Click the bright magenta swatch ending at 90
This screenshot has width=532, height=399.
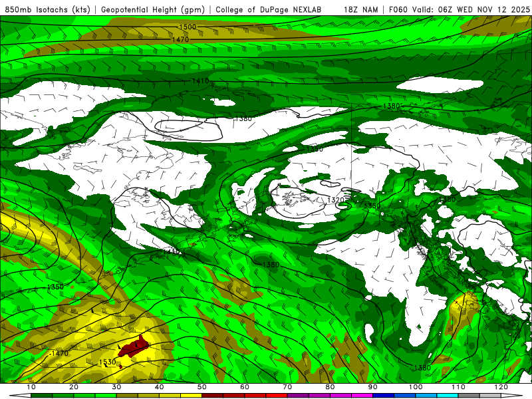click(362, 396)
